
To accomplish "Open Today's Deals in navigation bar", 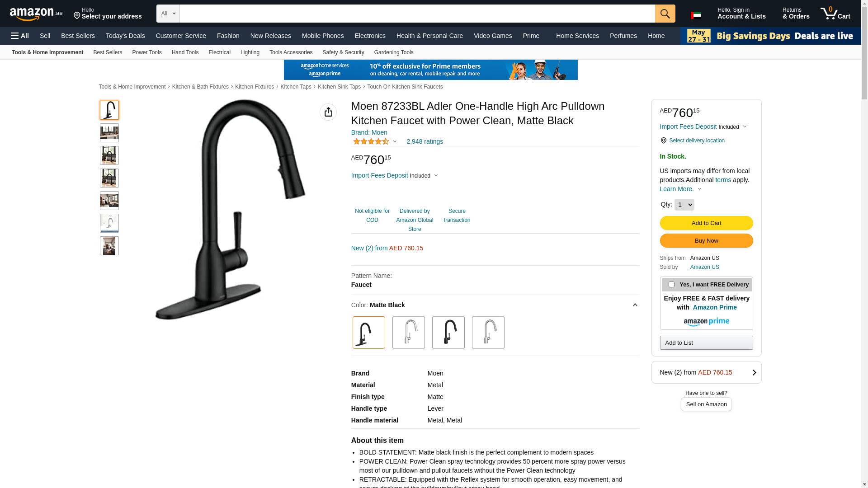I will tap(125, 36).
